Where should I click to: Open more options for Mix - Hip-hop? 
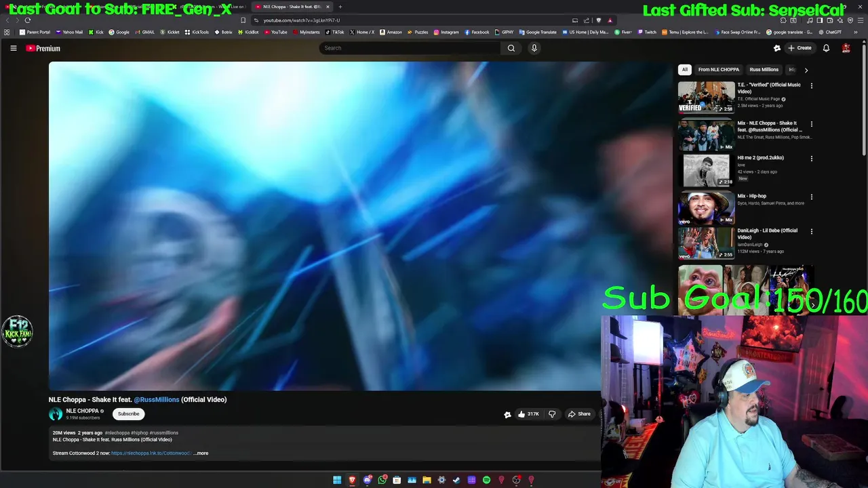(812, 197)
